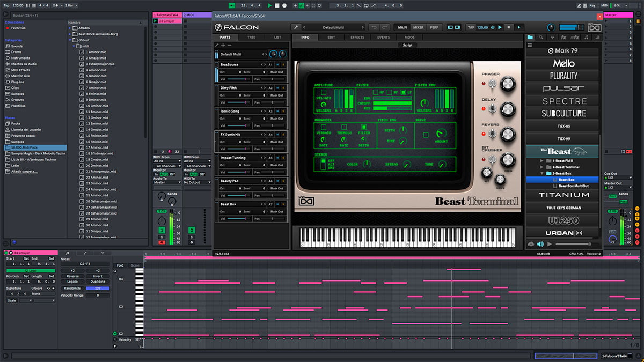Solo track 1 in Ableton mixer
644x362 pixels.
[x=161, y=237]
